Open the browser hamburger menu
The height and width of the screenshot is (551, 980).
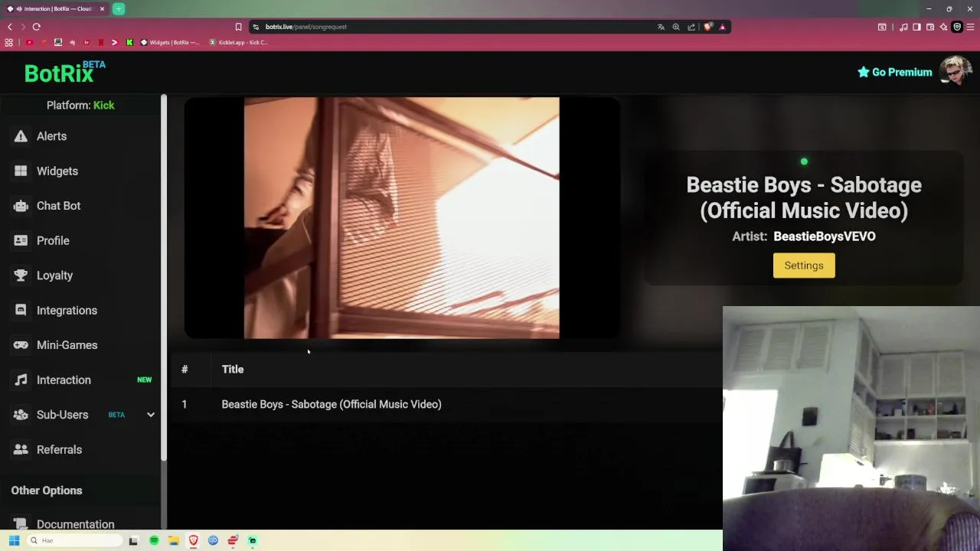(x=971, y=27)
